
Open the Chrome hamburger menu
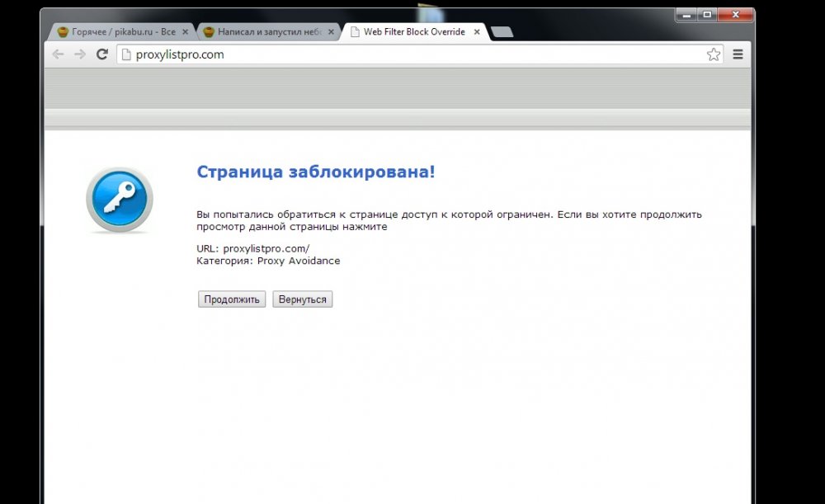(x=738, y=54)
